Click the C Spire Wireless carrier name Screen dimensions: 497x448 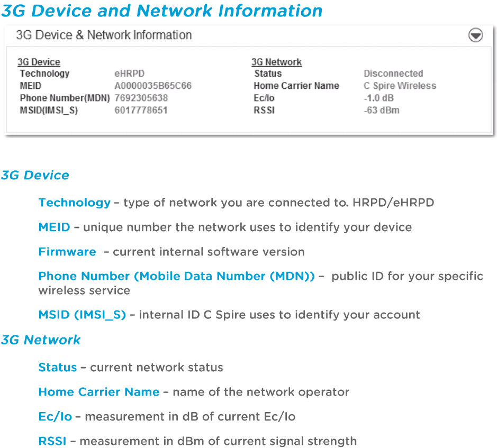(x=400, y=86)
